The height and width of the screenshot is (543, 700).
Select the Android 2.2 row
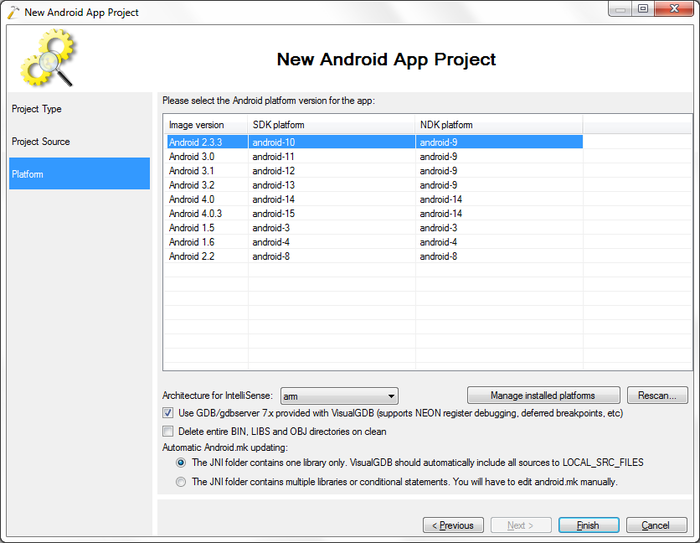click(x=375, y=257)
